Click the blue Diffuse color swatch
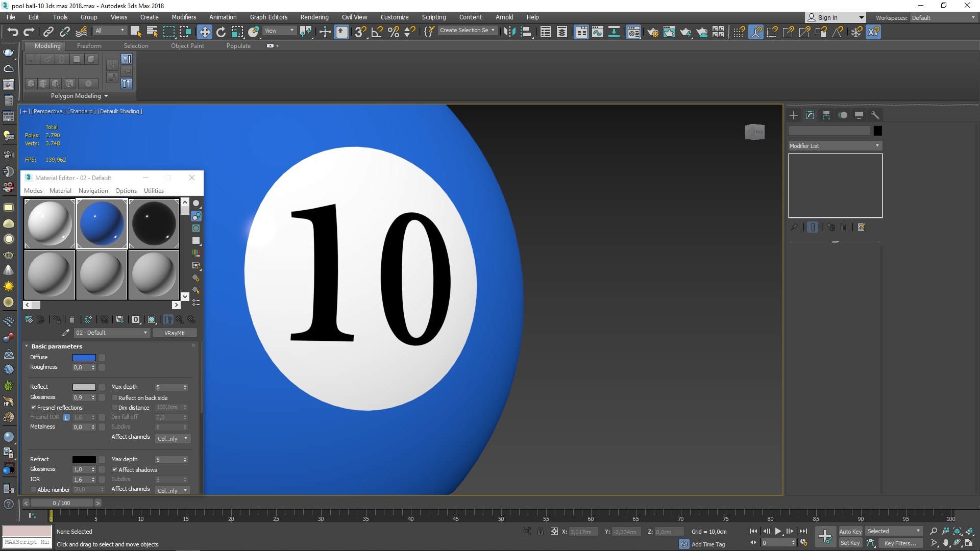Viewport: 980px width, 551px height. coord(84,358)
